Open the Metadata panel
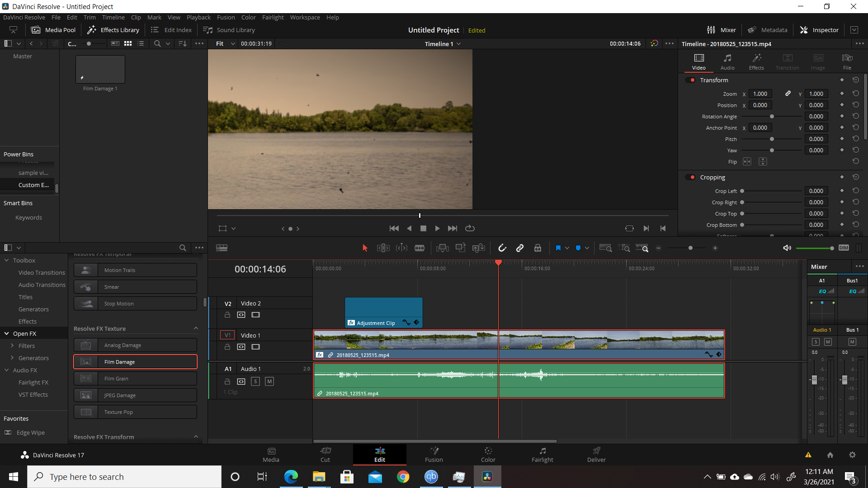 pyautogui.click(x=768, y=30)
